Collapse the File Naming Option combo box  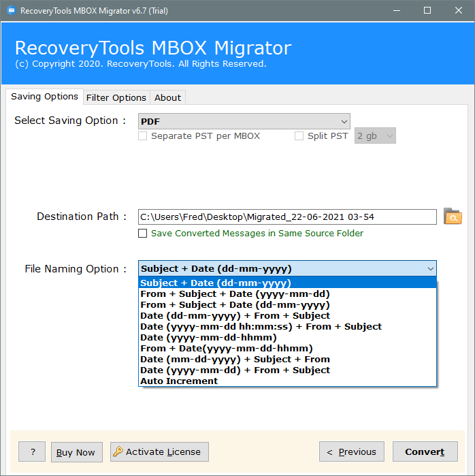coord(287,269)
